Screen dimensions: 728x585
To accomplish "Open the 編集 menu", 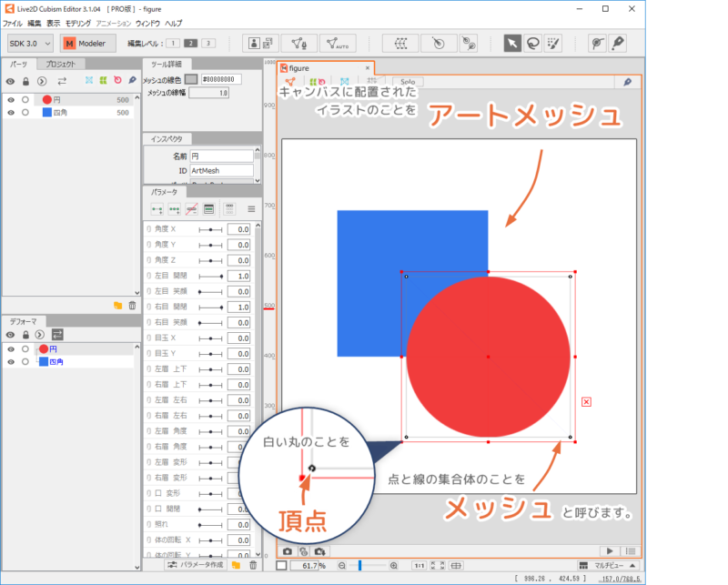I will point(34,24).
